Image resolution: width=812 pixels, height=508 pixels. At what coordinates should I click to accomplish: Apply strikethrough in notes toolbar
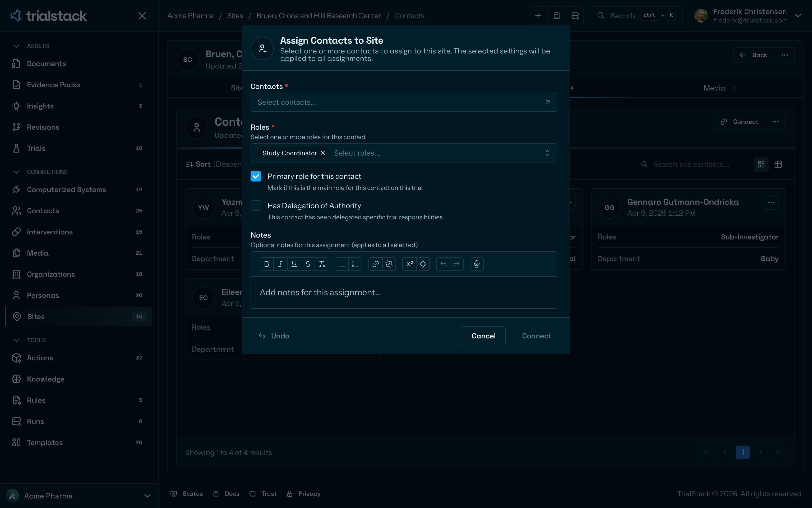tap(308, 264)
